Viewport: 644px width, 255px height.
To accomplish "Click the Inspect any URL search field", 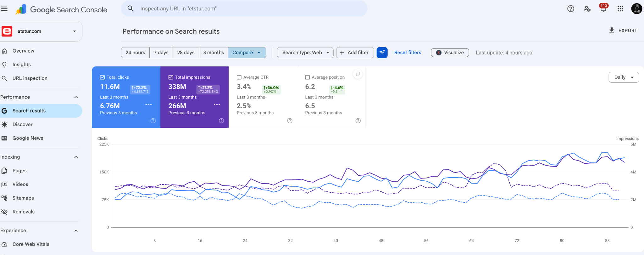I will tap(244, 8).
